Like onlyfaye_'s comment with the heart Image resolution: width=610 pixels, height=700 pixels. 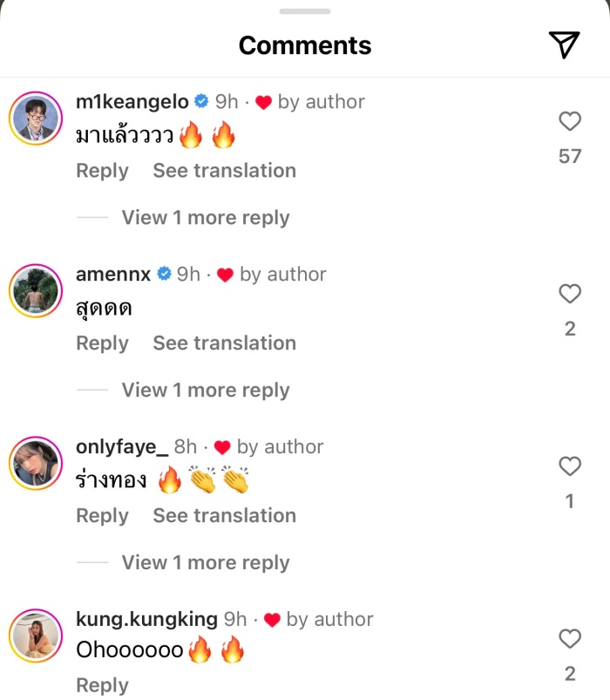pos(569,467)
